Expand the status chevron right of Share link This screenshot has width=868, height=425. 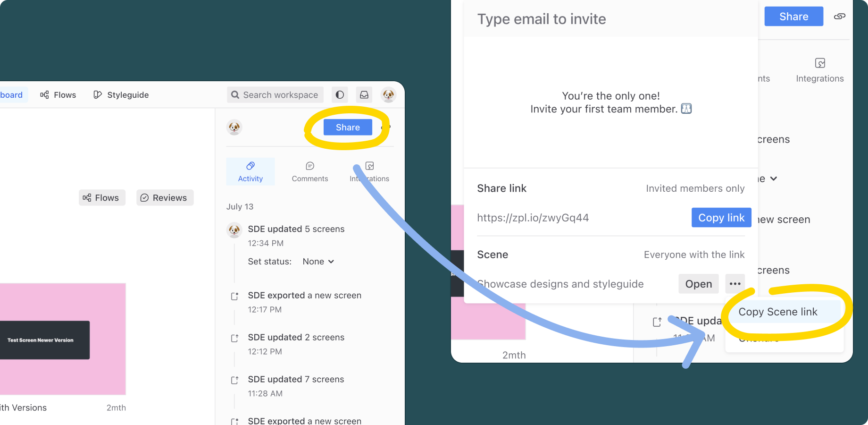[774, 178]
